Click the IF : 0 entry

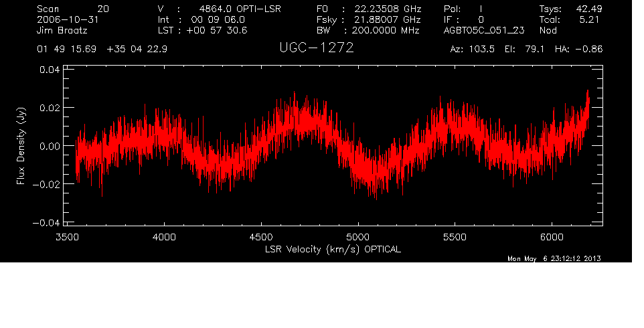tap(464, 19)
